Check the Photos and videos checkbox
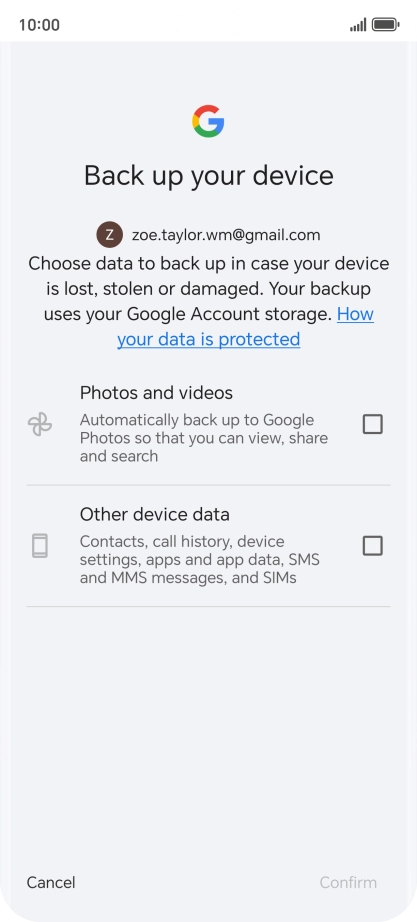Viewport: 417px width, 922px height. click(372, 424)
